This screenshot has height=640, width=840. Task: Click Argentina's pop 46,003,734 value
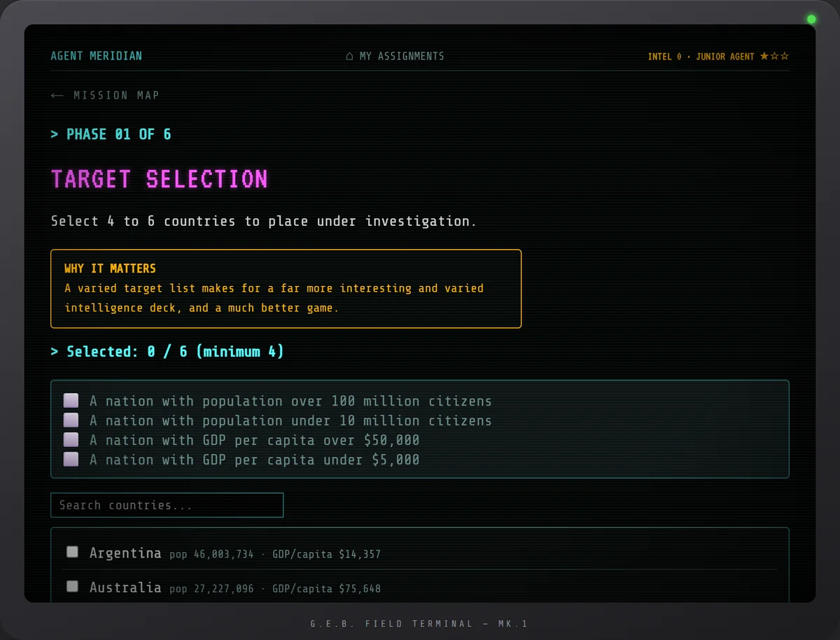click(211, 554)
